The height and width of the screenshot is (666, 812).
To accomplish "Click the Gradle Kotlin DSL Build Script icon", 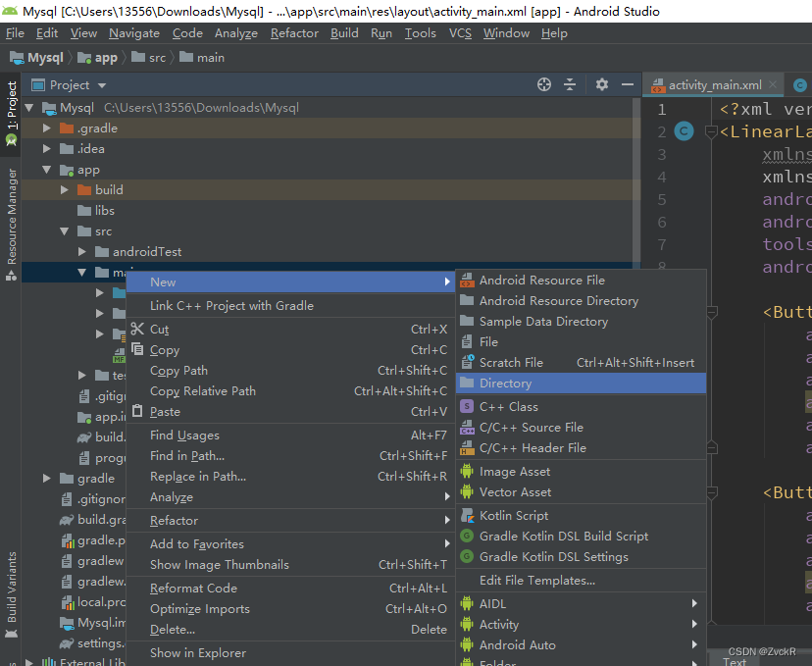I will point(467,536).
